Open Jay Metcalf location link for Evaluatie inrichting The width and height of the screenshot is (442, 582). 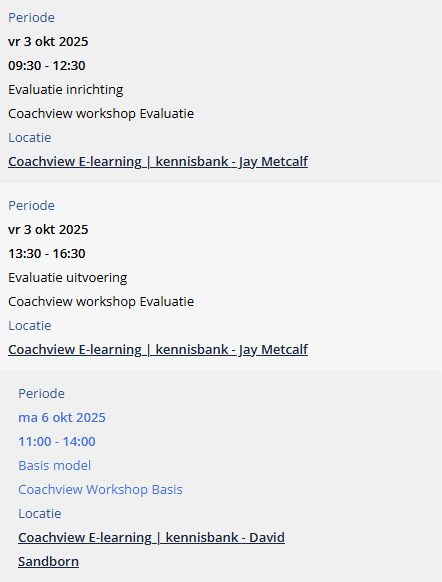point(158,162)
